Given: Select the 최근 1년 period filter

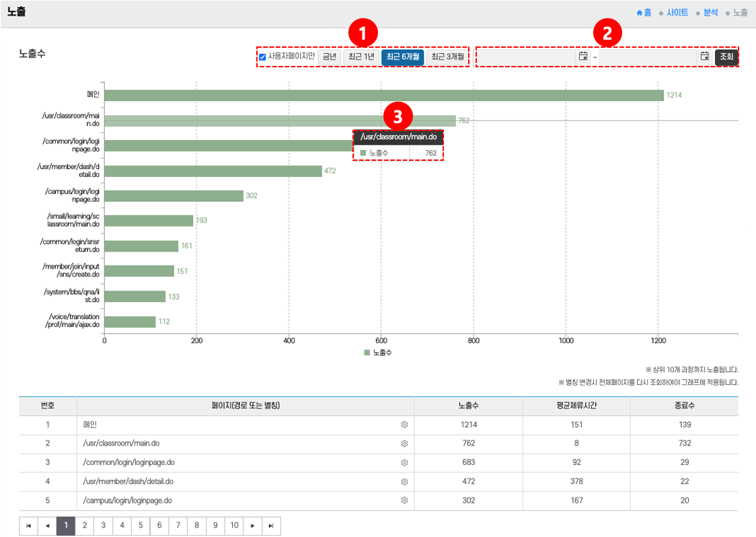Looking at the screenshot, I should tap(361, 57).
